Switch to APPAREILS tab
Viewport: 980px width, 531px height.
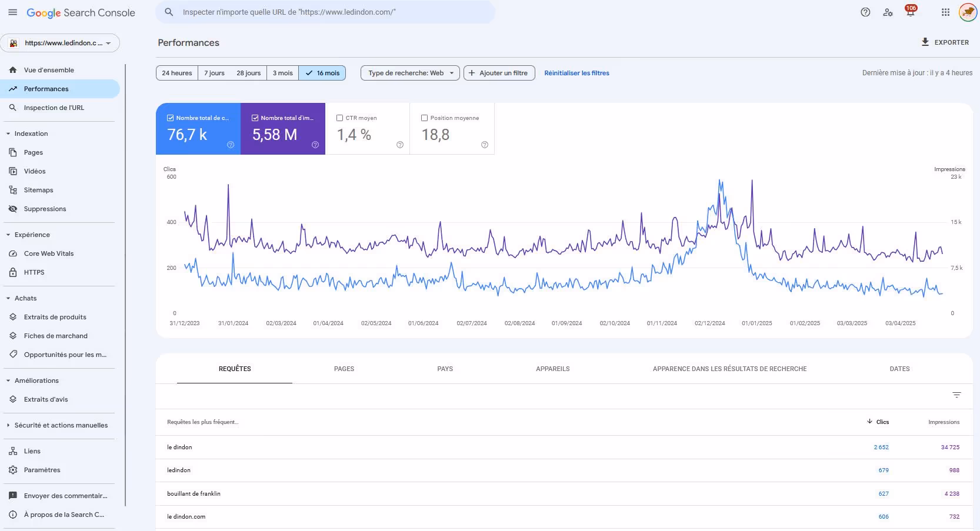click(x=553, y=369)
